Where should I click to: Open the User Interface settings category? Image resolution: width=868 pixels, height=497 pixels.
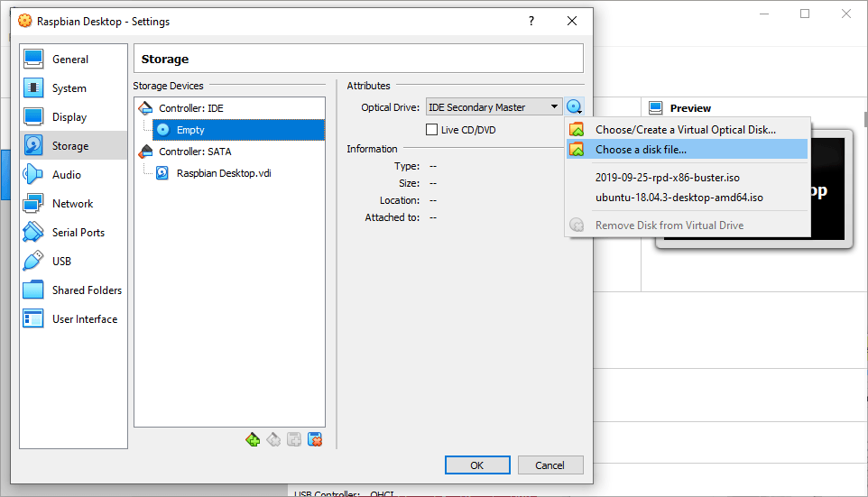(73, 318)
